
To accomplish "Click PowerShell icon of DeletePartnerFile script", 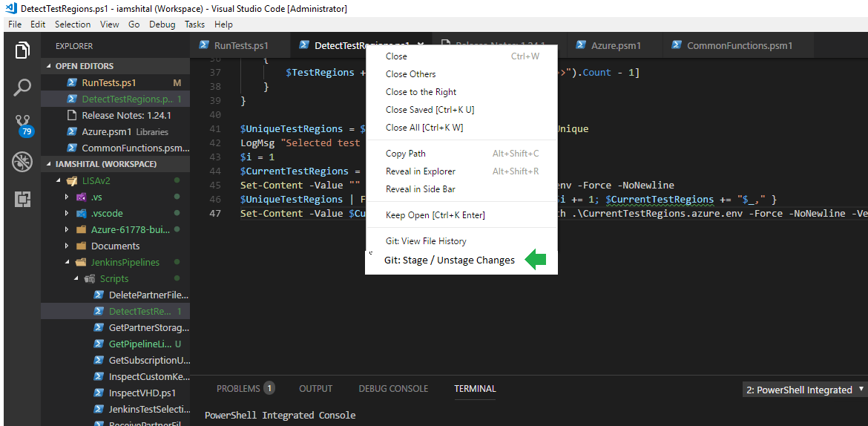I will [x=99, y=294].
